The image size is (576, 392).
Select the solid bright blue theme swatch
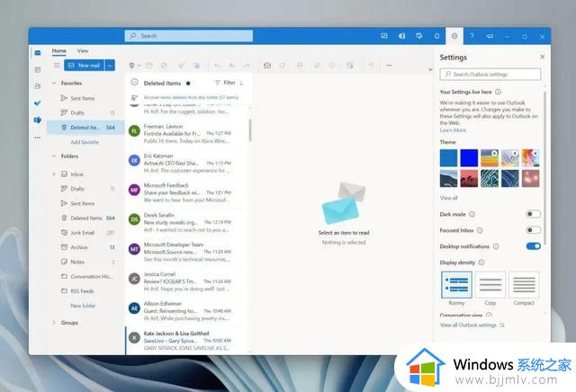coord(469,158)
